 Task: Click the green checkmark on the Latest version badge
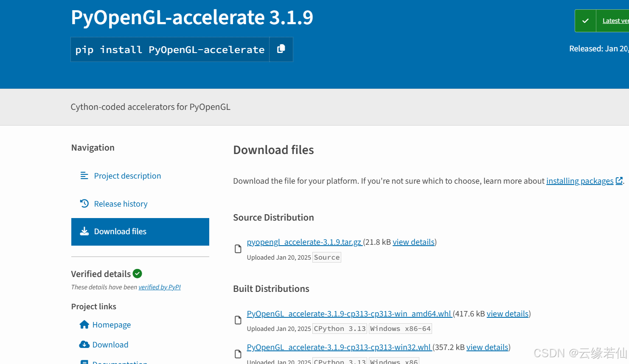(585, 20)
